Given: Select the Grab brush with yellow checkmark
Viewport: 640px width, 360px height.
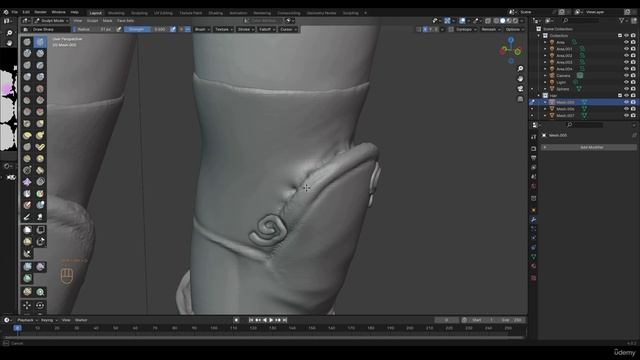Looking at the screenshot, I should [40, 147].
